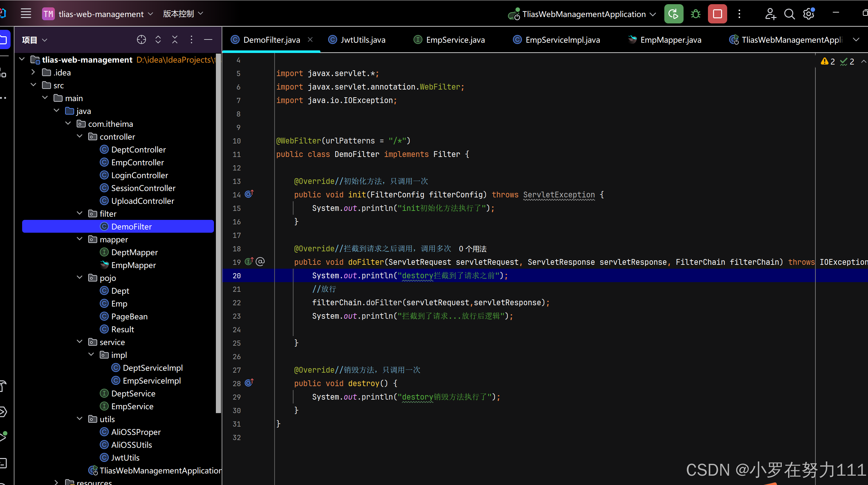Image resolution: width=868 pixels, height=485 pixels.
Task: Open EmpController in project tree
Action: tap(137, 162)
